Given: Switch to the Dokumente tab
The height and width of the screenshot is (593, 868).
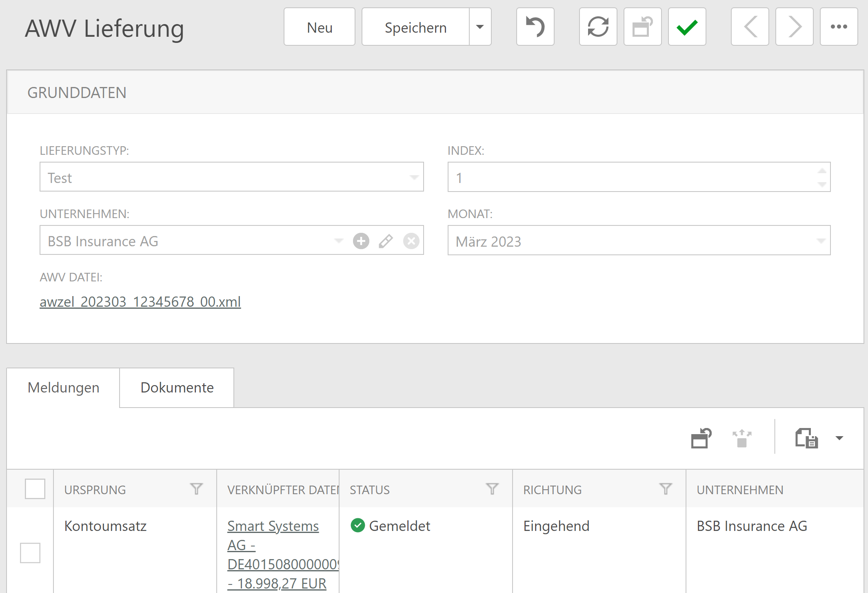Looking at the screenshot, I should pyautogui.click(x=177, y=388).
